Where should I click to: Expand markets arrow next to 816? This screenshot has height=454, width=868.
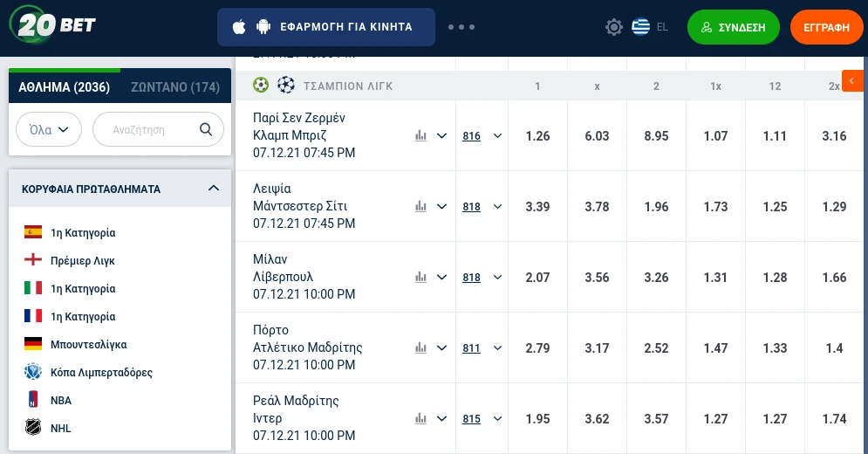coord(497,135)
